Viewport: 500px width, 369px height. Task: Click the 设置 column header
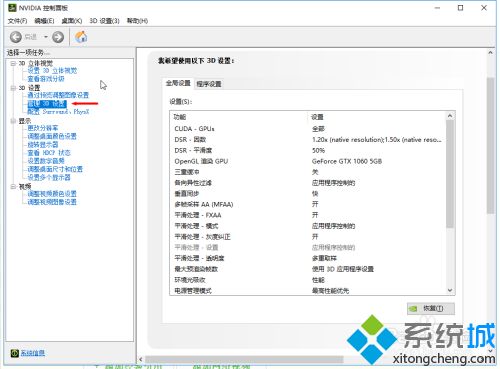click(x=317, y=117)
